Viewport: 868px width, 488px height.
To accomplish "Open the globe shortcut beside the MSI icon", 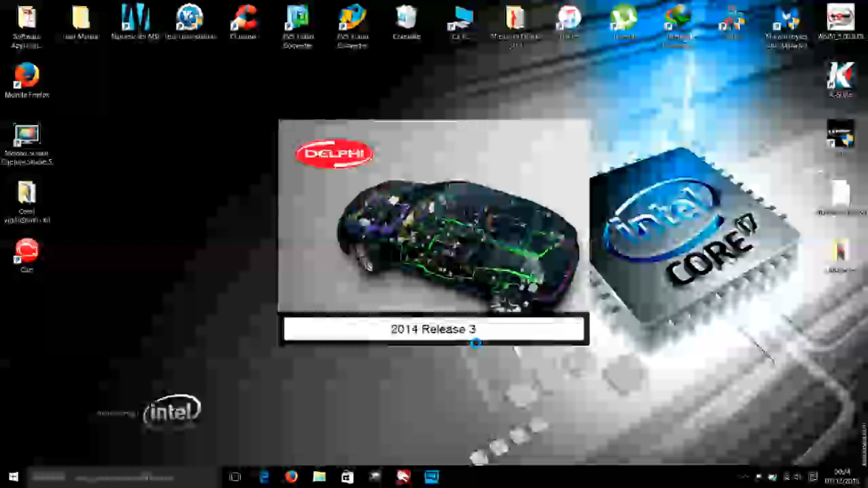I will click(x=190, y=23).
